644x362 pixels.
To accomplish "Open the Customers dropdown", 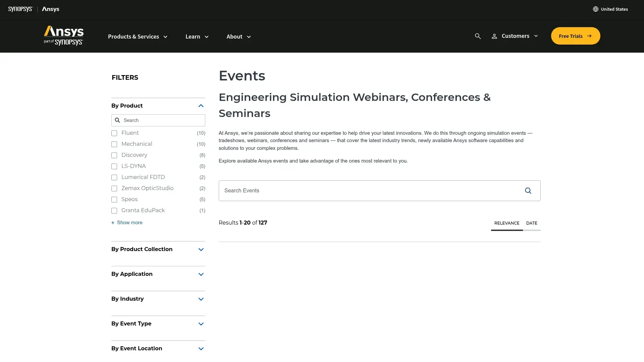I will [520, 36].
